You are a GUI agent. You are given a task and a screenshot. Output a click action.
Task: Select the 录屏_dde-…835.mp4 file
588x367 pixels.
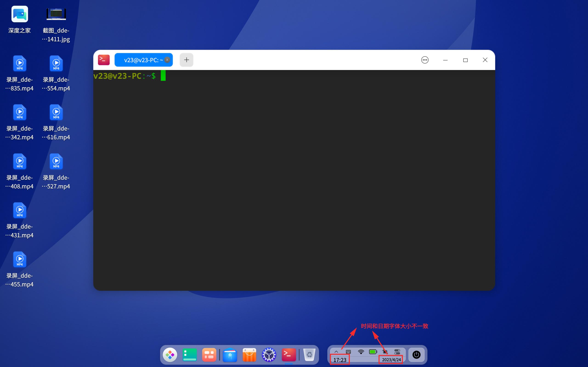point(20,73)
